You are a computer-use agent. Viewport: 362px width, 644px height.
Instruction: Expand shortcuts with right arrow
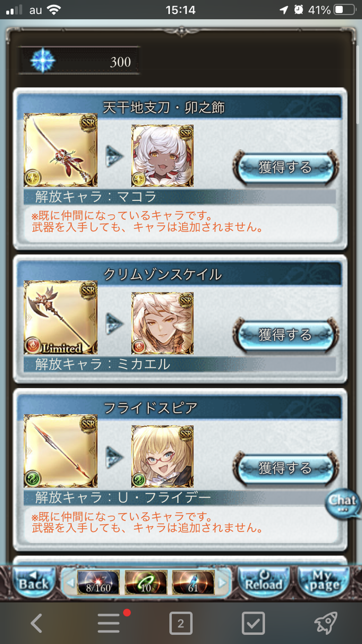223,583
